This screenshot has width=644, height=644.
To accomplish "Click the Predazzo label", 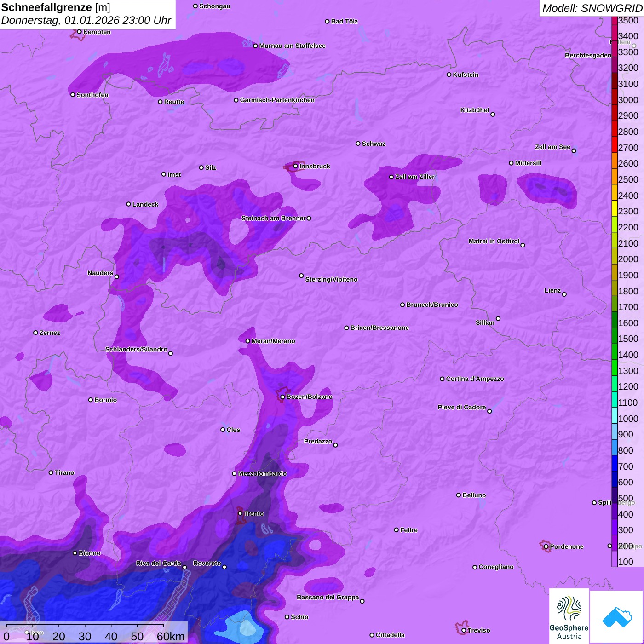I will pos(318,441).
